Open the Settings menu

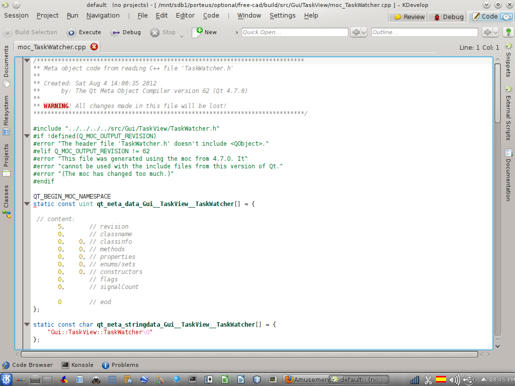pyautogui.click(x=282, y=16)
